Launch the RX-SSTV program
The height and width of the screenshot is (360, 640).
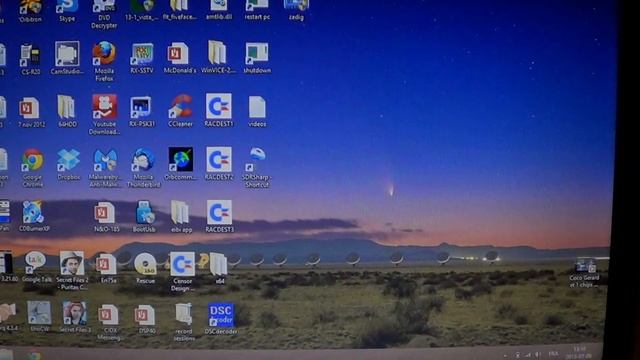tap(142, 58)
